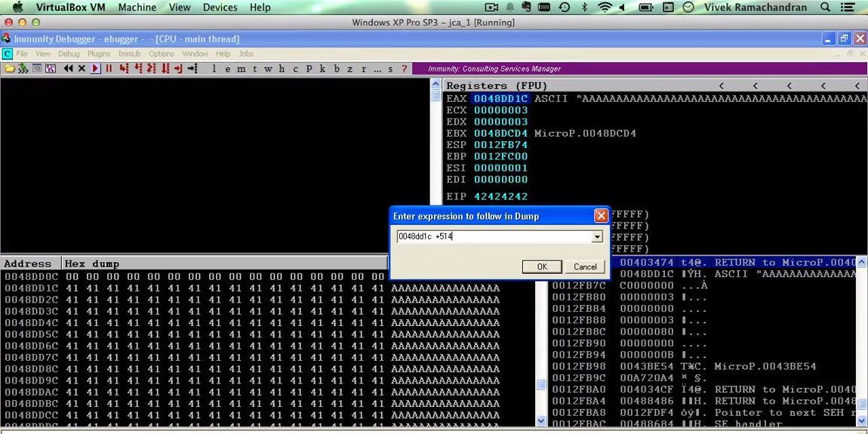Show patches via 'P' button
The width and height of the screenshot is (868, 434).
click(x=309, y=69)
